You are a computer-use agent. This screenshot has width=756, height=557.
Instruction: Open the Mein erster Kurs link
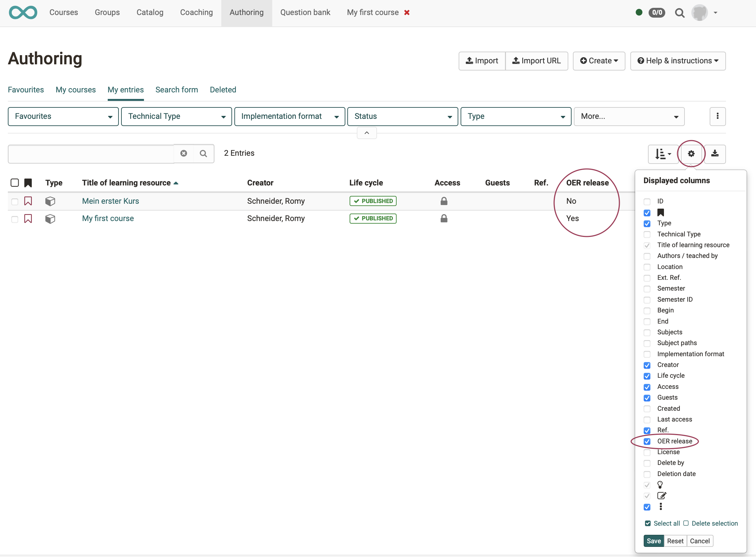click(111, 201)
